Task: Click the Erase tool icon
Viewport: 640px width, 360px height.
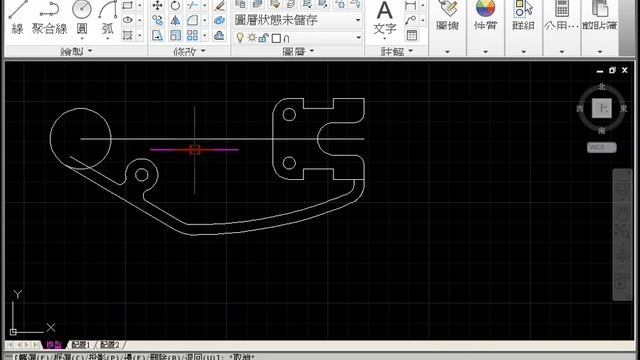Action: pos(220,5)
